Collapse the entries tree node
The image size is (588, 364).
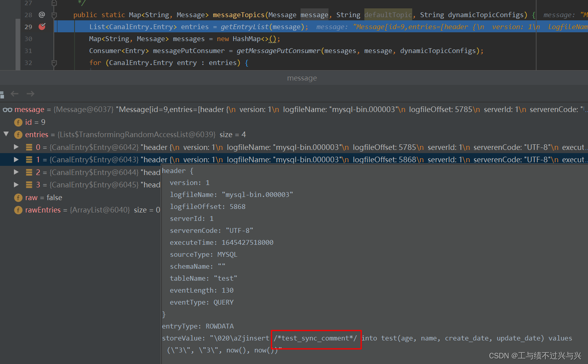click(x=6, y=134)
